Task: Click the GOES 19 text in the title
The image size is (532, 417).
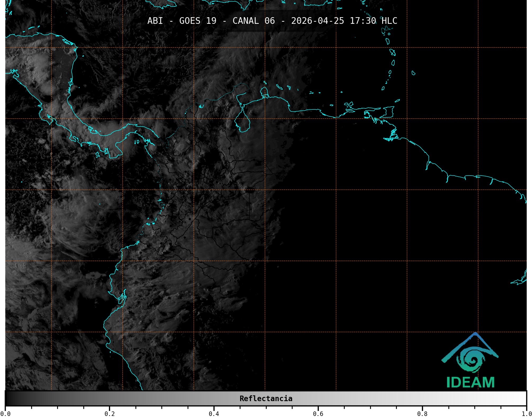Action: [x=198, y=21]
